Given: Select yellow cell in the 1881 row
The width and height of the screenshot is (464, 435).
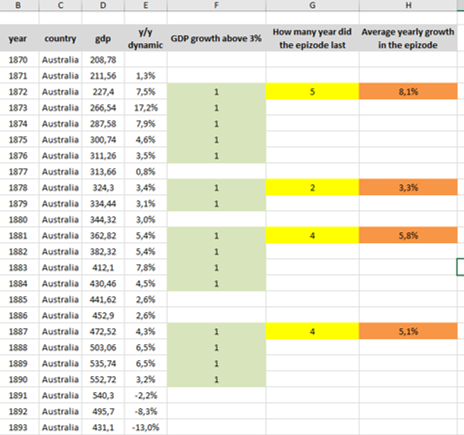Looking at the screenshot, I should click(x=312, y=236).
